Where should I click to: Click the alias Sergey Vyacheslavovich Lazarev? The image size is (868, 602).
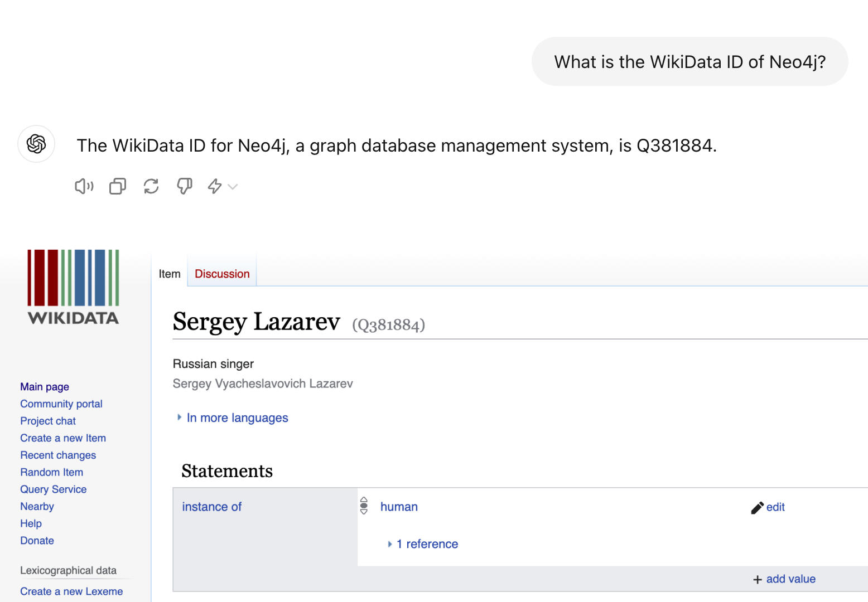263,383
